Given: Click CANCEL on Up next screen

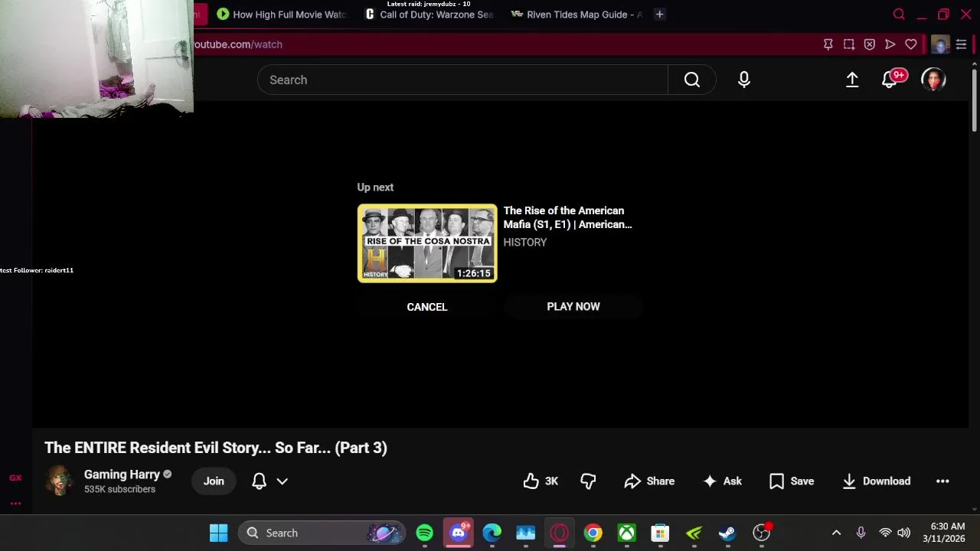Looking at the screenshot, I should point(427,307).
